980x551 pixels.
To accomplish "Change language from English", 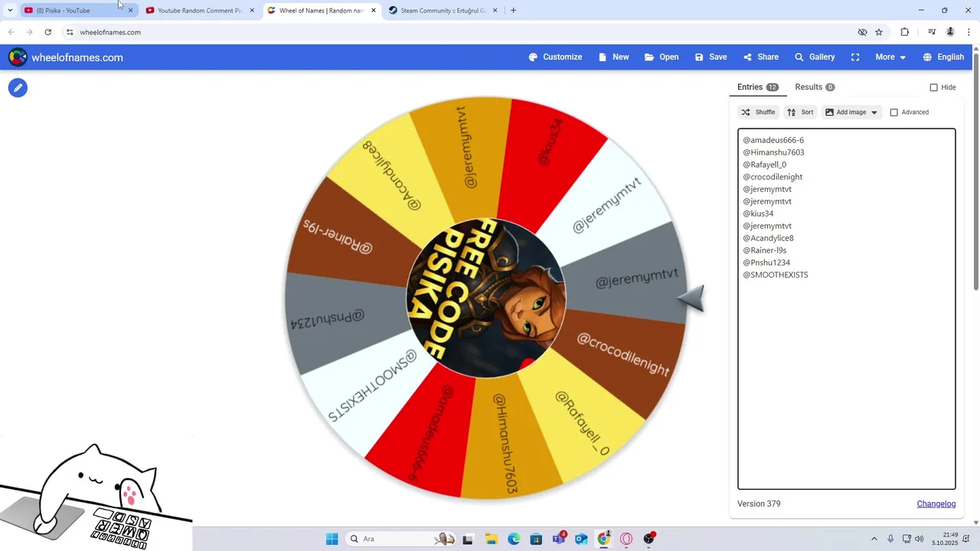I will [943, 57].
